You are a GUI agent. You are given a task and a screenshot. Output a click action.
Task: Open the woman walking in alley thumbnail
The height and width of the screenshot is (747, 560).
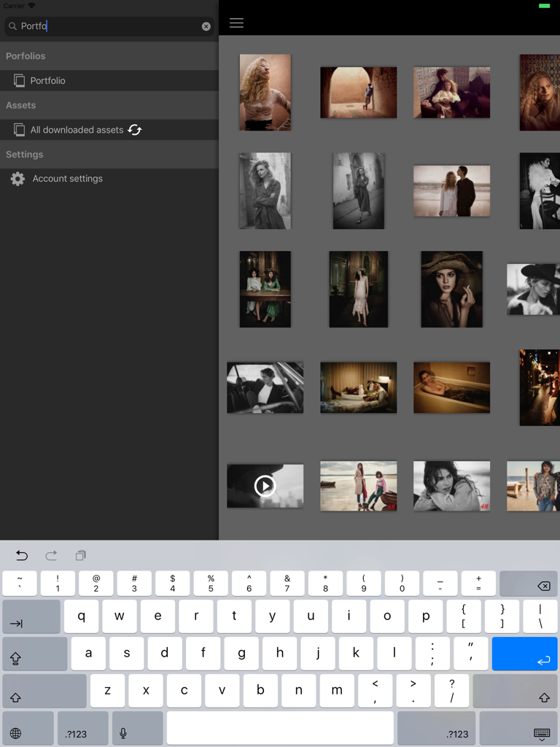pos(359,190)
